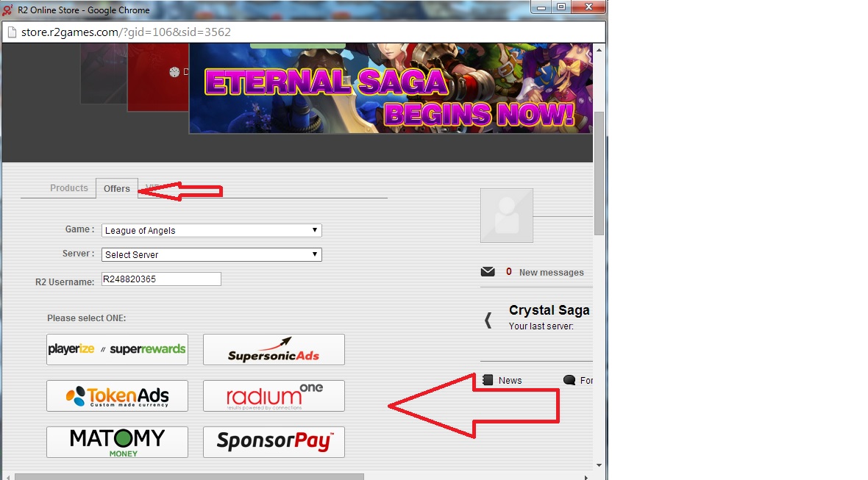Viewport: 868px width, 480px height.
Task: Click the R2 Username input field
Action: [x=161, y=279]
